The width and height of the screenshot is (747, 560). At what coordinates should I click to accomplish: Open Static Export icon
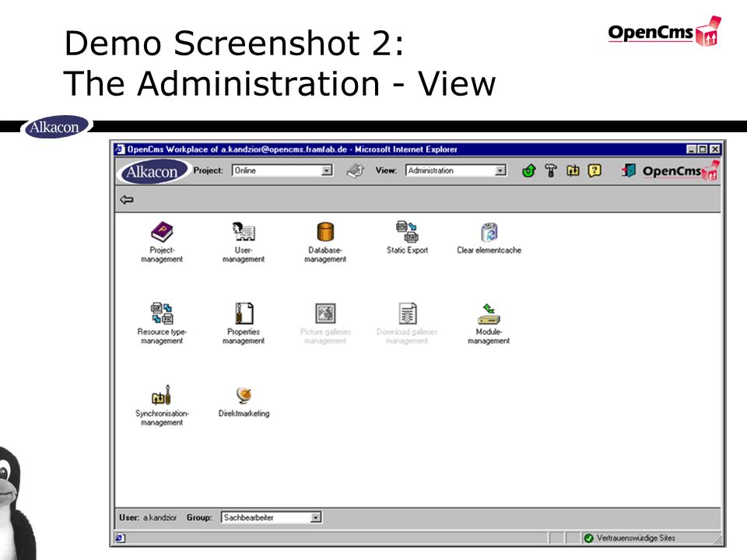(x=407, y=232)
